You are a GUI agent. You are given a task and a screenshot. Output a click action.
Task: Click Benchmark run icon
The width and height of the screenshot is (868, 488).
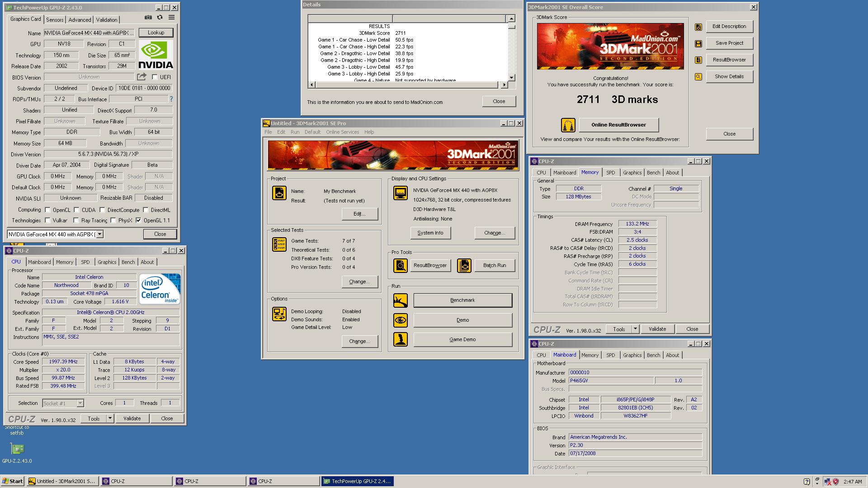tap(401, 300)
